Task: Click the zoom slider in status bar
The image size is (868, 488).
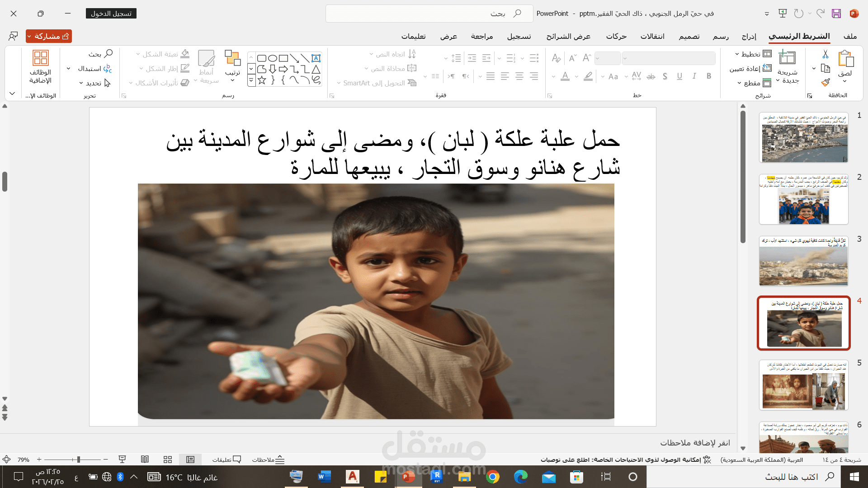Action: click(78, 460)
